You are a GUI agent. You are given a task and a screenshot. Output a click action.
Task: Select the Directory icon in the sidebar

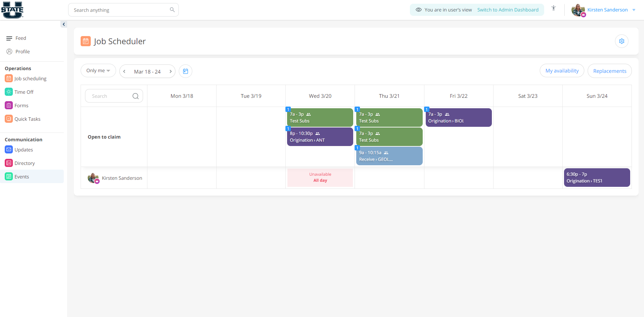coord(8,163)
